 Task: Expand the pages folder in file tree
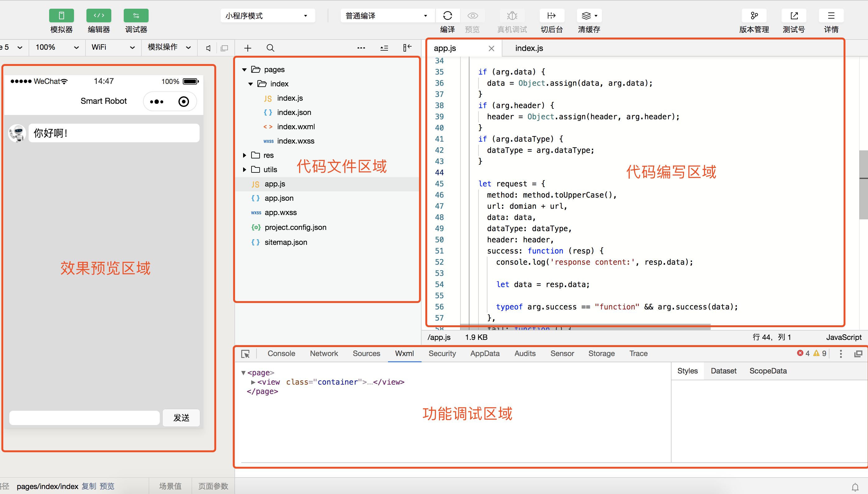point(246,69)
